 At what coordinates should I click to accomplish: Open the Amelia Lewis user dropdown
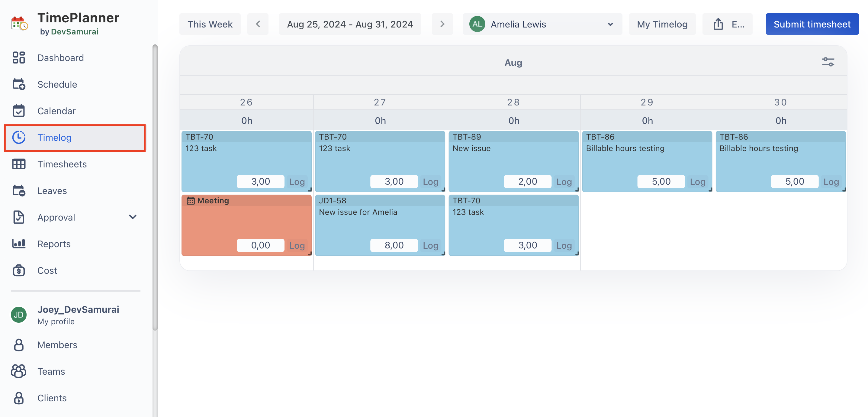tap(542, 24)
